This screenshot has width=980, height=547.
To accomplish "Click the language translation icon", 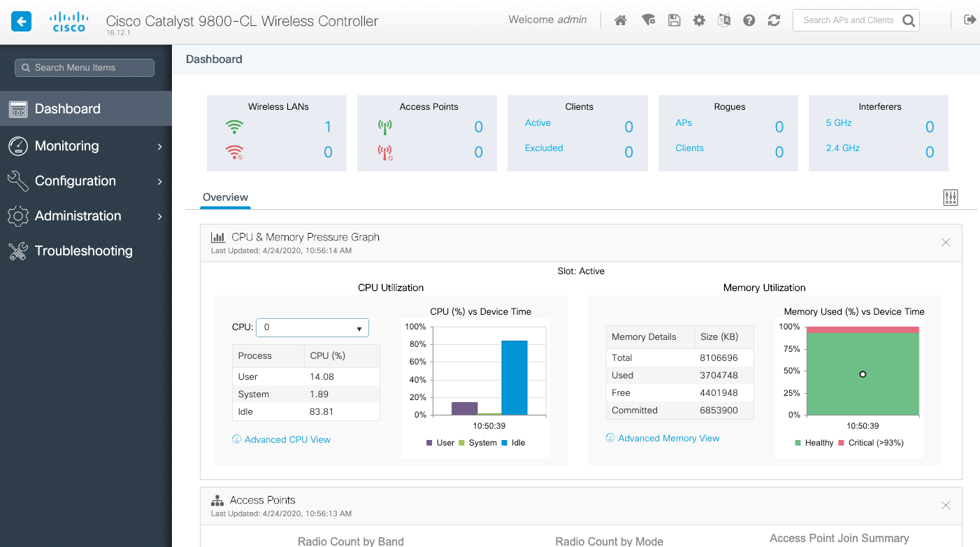I will [x=724, y=20].
